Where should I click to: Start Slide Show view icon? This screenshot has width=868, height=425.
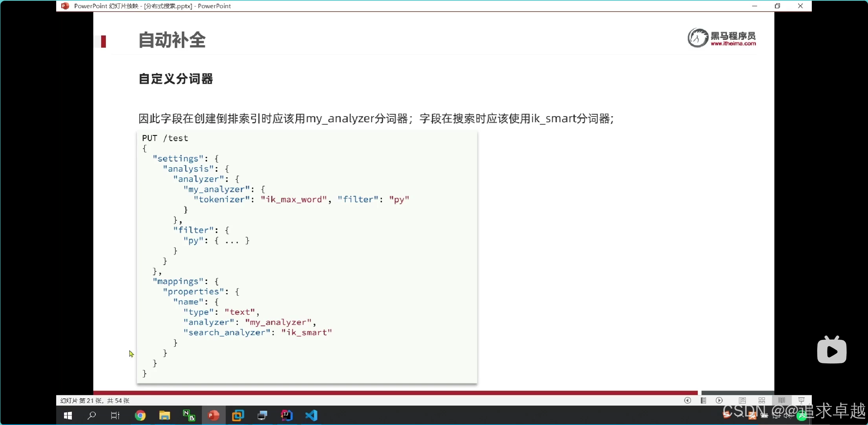[801, 400]
